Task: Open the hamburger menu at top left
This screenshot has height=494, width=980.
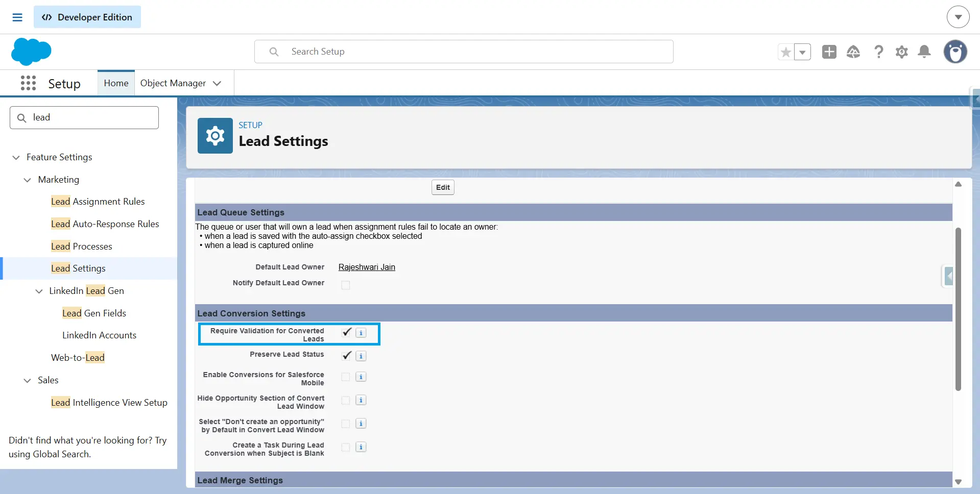Action: 17,17
